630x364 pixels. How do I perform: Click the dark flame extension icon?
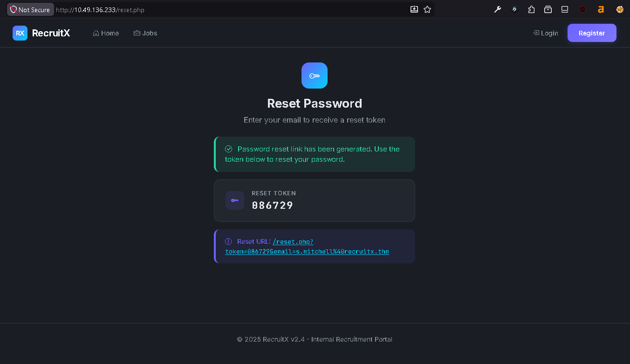point(514,9)
